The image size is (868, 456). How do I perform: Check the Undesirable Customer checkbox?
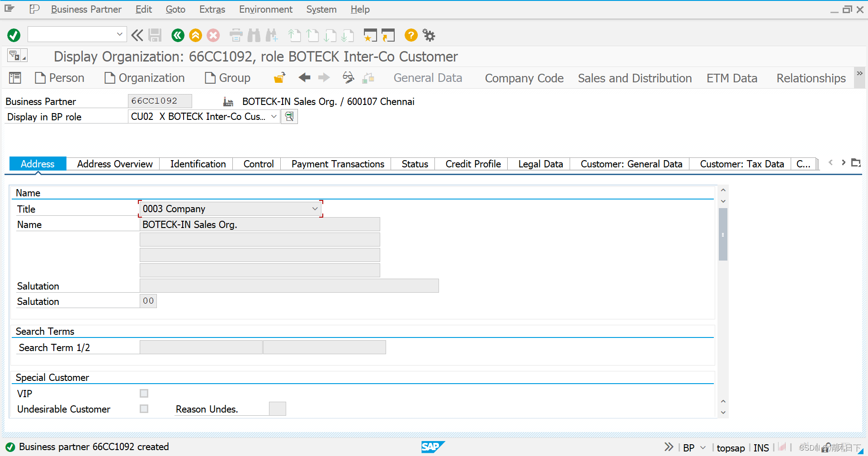click(144, 408)
